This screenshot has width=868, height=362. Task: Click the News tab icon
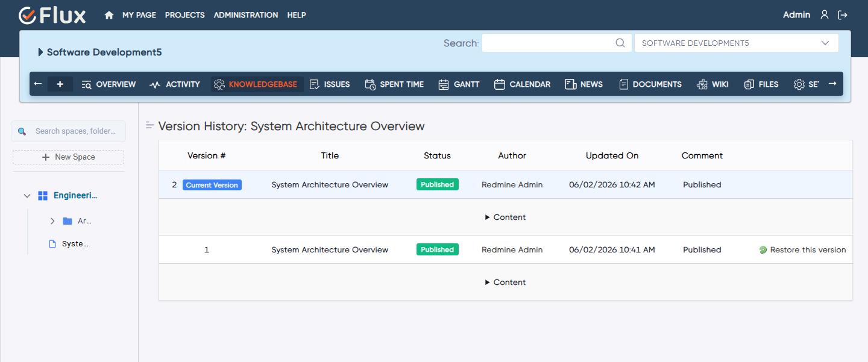(570, 84)
